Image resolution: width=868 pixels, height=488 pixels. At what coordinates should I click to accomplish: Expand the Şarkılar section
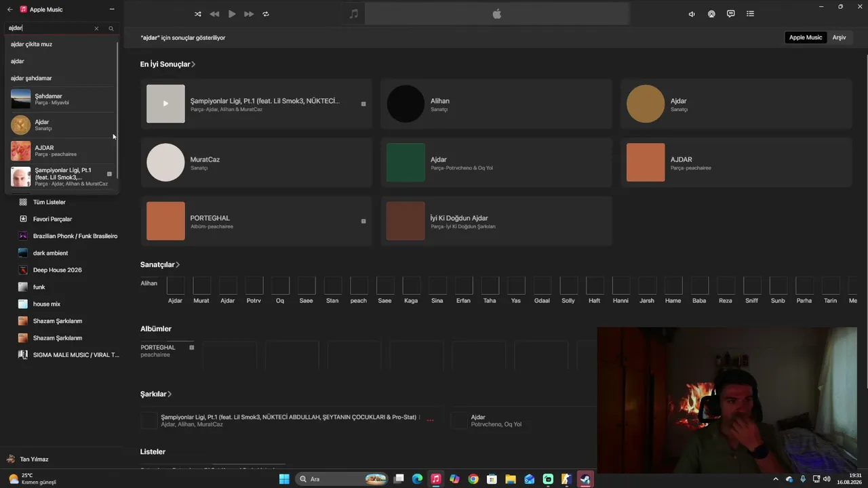coord(156,394)
